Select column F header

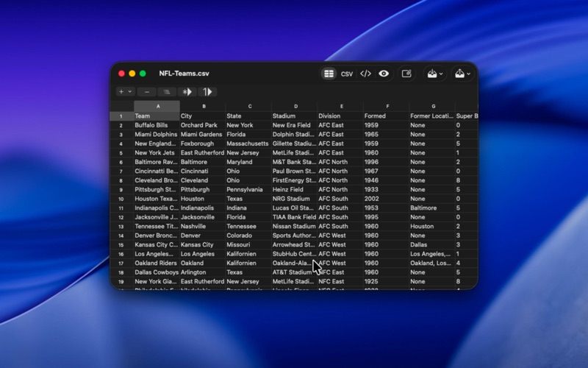click(x=387, y=106)
